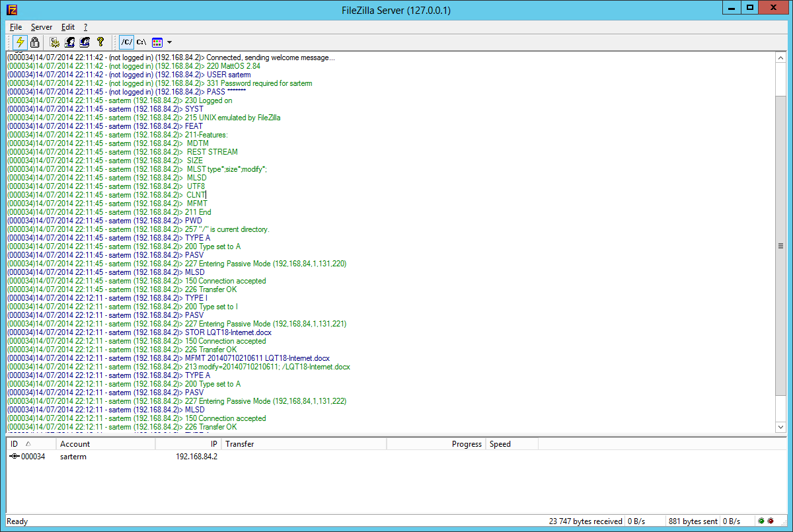Image resolution: width=793 pixels, height=532 pixels.
Task: Lock the server with the padlock icon
Action: tap(34, 42)
